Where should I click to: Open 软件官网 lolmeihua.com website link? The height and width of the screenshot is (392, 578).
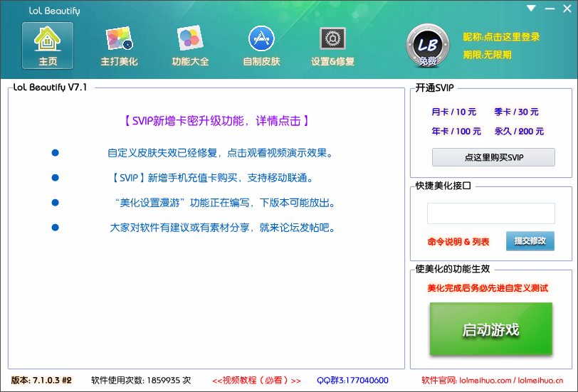pyautogui.click(x=492, y=380)
